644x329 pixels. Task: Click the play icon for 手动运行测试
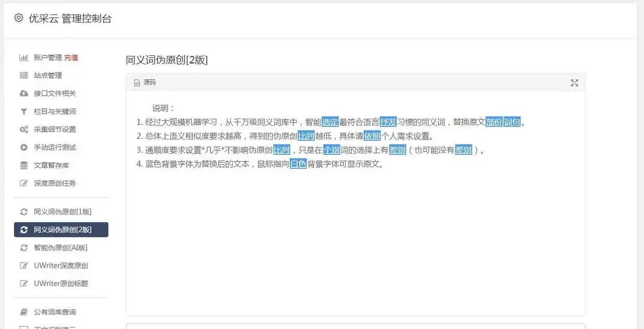pyautogui.click(x=24, y=147)
